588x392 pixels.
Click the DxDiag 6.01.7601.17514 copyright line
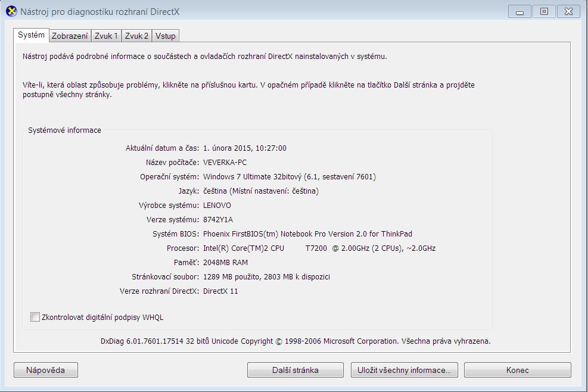click(295, 341)
